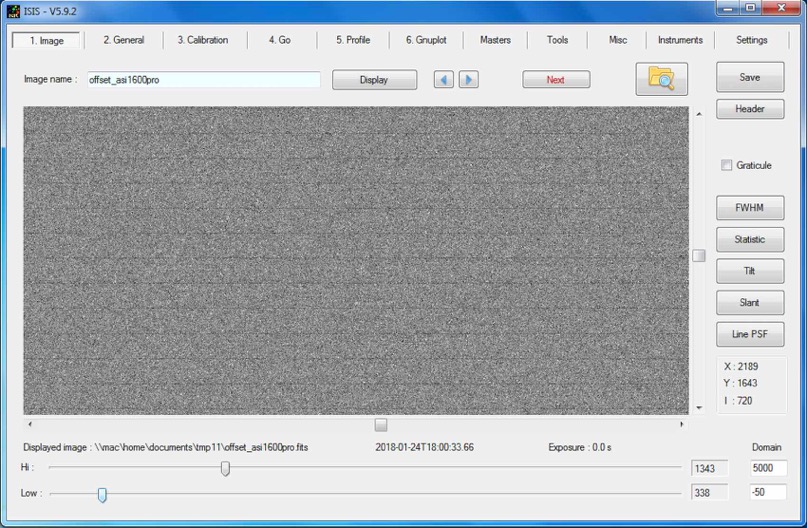807x528 pixels.
Task: Click the Hi threshold slider handle
Action: click(225, 468)
